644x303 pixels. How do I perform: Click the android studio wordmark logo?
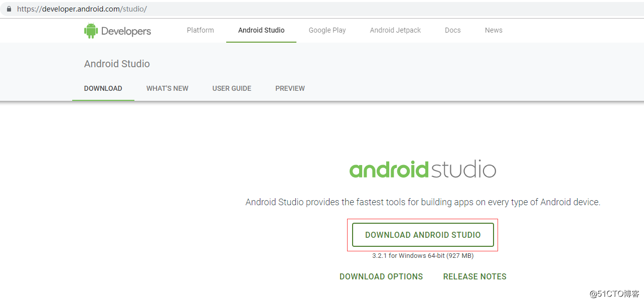(x=423, y=169)
